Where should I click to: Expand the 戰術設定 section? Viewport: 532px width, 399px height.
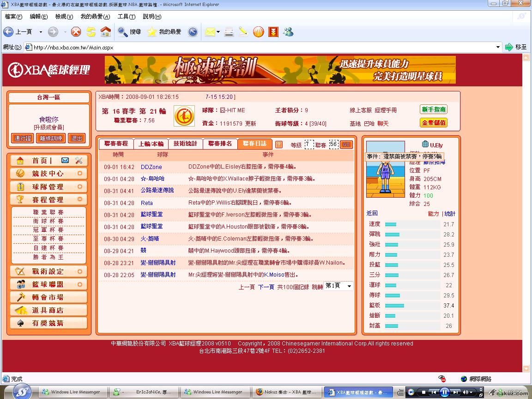[80, 272]
